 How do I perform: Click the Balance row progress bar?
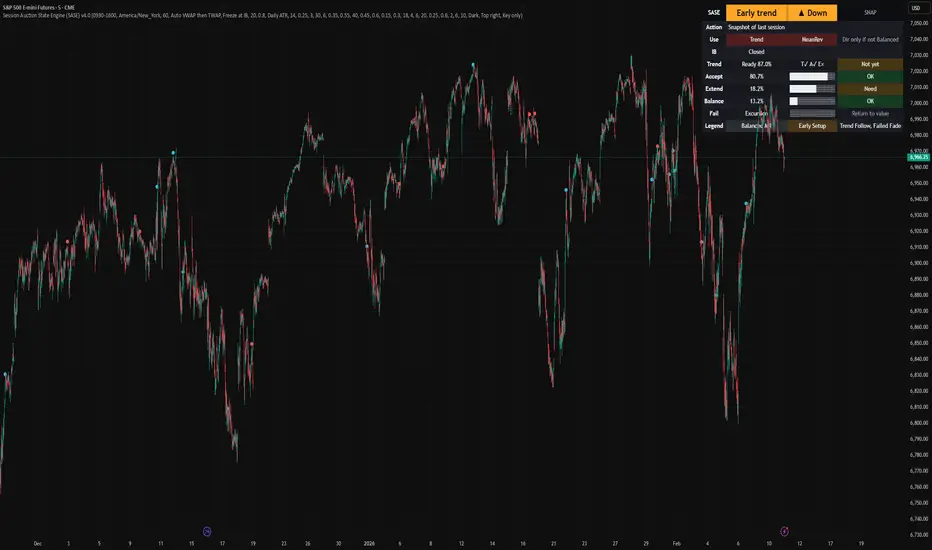click(x=812, y=101)
